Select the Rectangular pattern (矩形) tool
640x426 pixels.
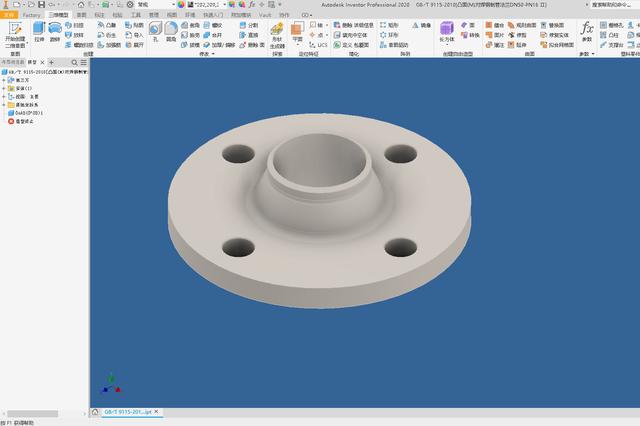(389, 25)
